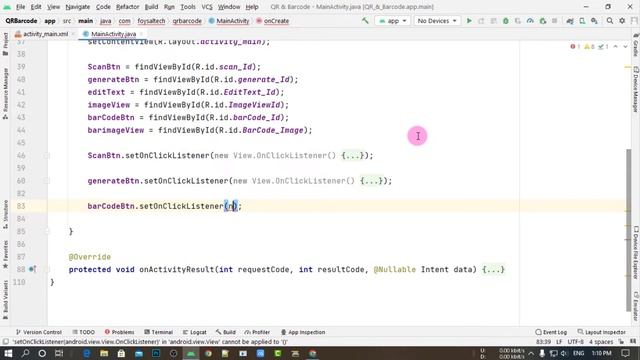This screenshot has width=640, height=360.
Task: Open the File menu
Action: coord(20,7)
